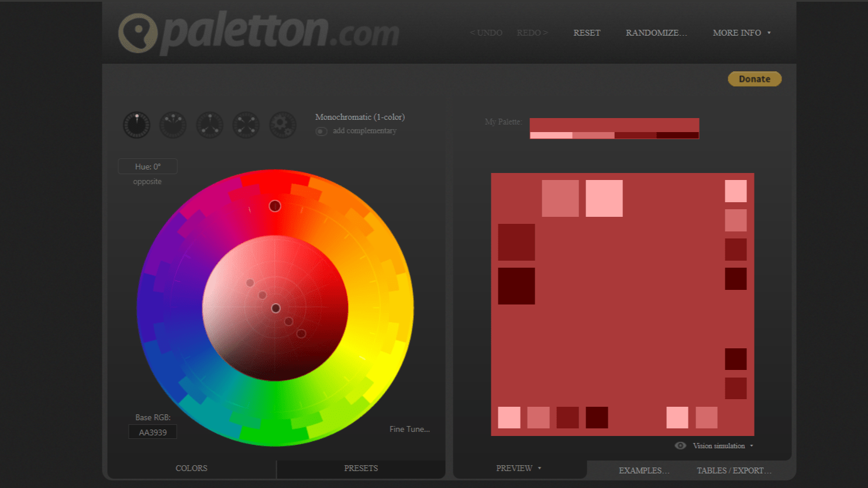Click the large light pink preview swatch
The image size is (868, 488).
604,199
